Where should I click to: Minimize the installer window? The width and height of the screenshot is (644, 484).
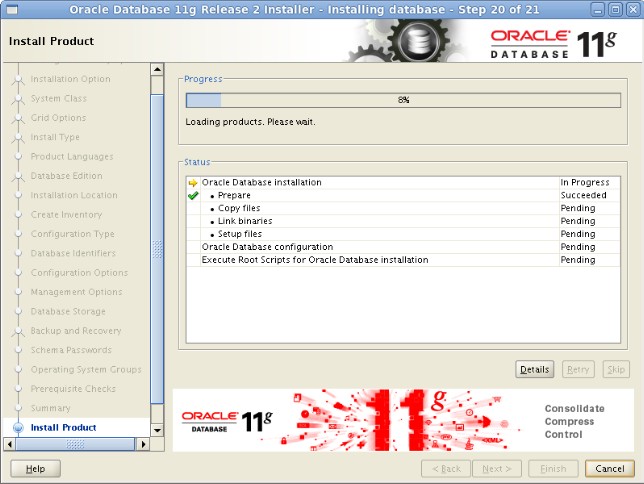point(598,9)
